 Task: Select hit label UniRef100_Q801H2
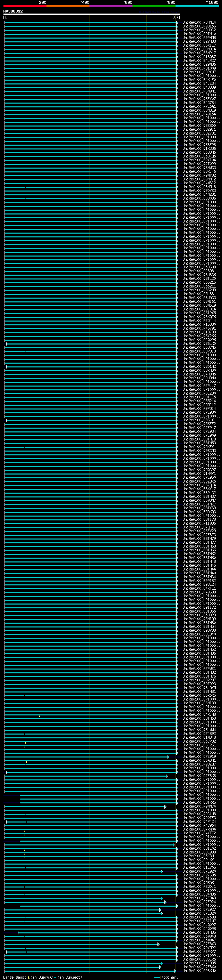point(199,367)
